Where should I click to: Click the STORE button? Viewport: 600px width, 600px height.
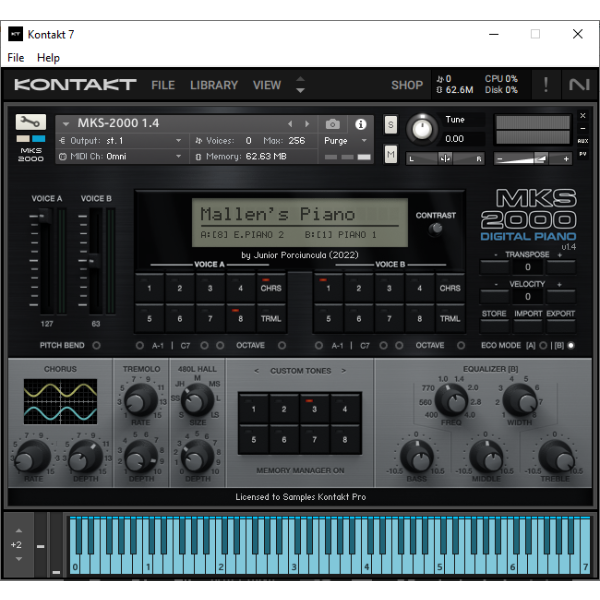coord(494,326)
